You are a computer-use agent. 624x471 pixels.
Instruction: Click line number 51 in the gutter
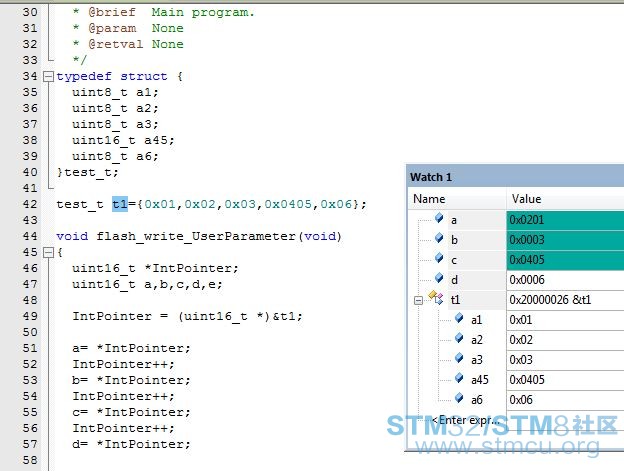(30, 348)
